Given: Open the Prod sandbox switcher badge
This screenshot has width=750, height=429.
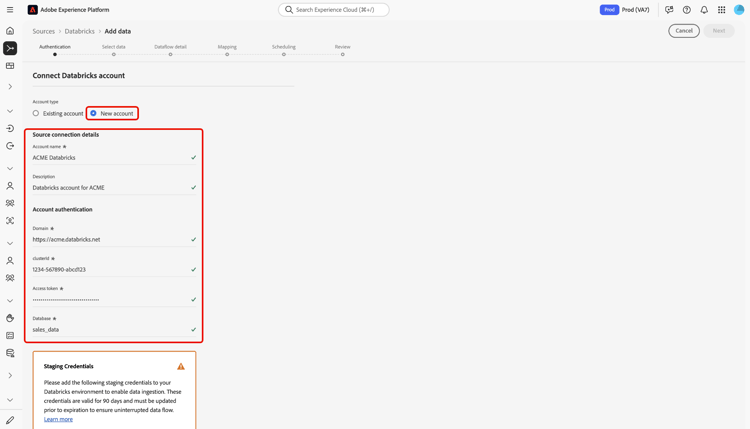Looking at the screenshot, I should [609, 10].
